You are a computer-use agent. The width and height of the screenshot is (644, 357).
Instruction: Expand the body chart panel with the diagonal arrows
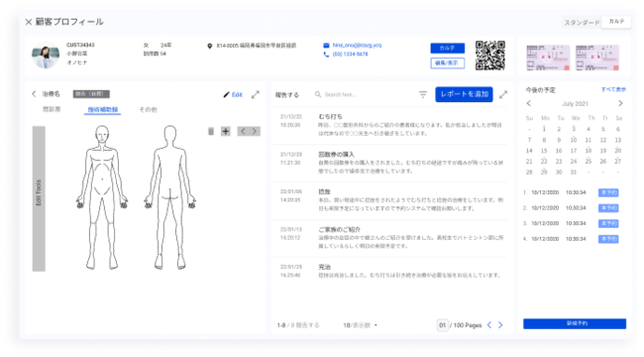[x=256, y=94]
